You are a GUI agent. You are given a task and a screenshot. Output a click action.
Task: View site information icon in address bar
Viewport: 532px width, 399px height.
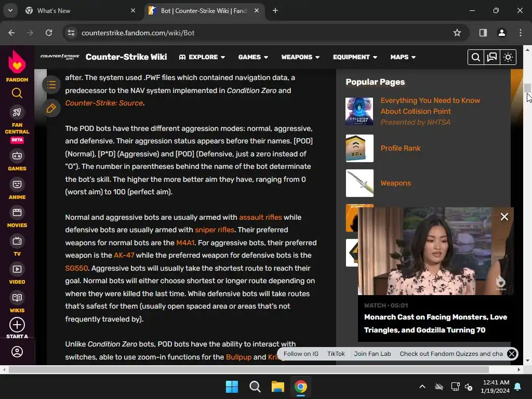[71, 33]
